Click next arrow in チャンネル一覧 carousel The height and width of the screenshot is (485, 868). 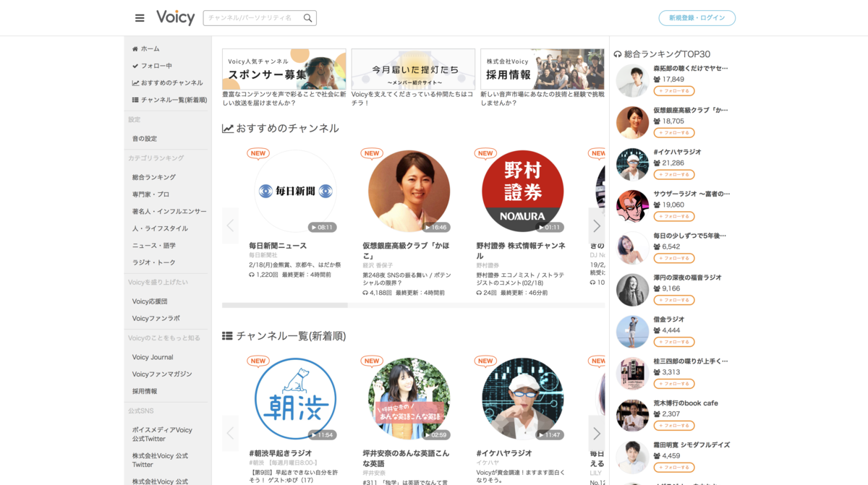coord(597,433)
